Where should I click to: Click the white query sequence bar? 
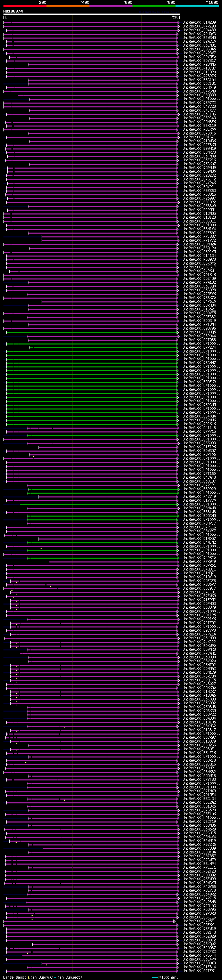pos(92,15)
